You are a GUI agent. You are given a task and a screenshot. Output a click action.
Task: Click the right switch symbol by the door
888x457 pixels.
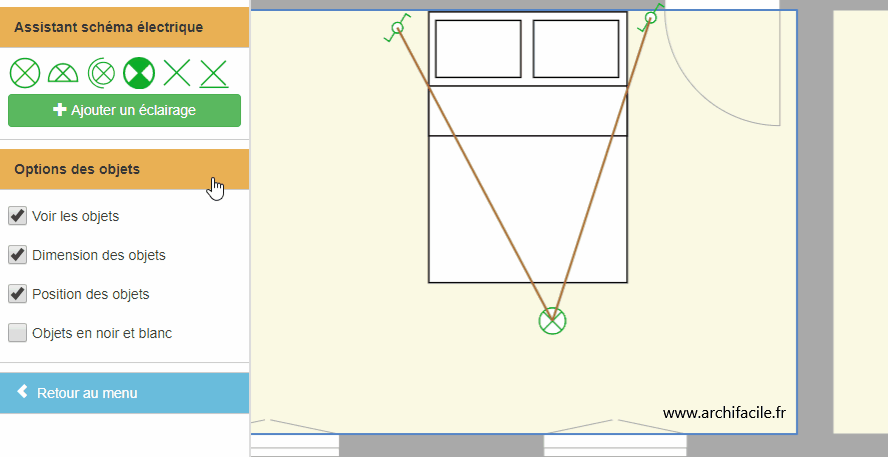[650, 18]
